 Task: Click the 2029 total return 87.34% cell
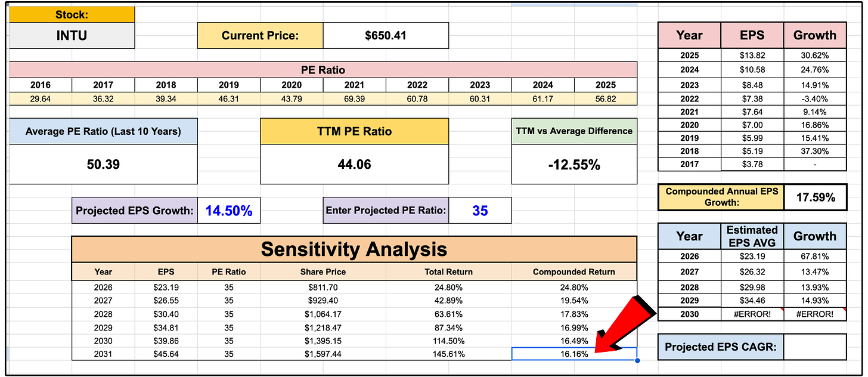(x=449, y=327)
